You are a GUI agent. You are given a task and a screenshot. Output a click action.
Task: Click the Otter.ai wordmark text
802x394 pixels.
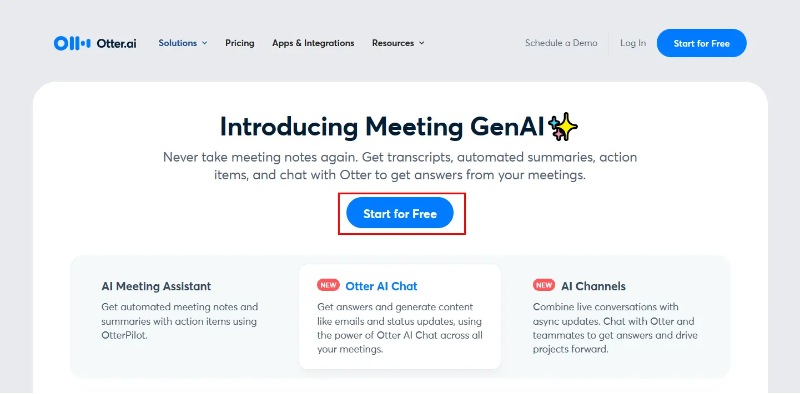pos(117,43)
